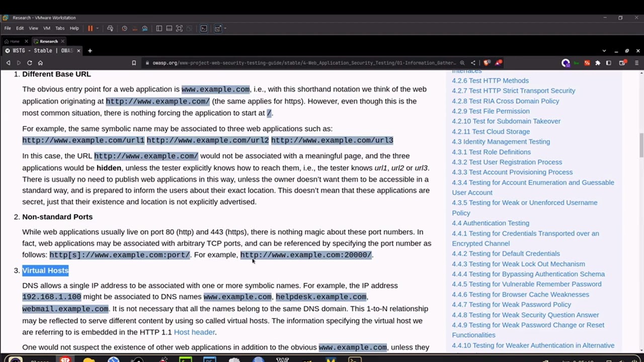Bookmark this page
The width and height of the screenshot is (644, 362).
[x=134, y=63]
